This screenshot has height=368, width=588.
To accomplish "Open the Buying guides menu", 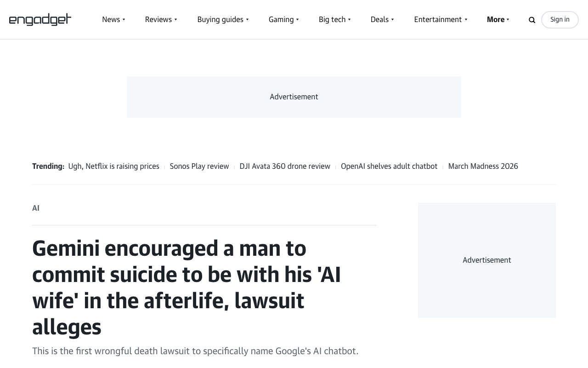I will (x=220, y=19).
